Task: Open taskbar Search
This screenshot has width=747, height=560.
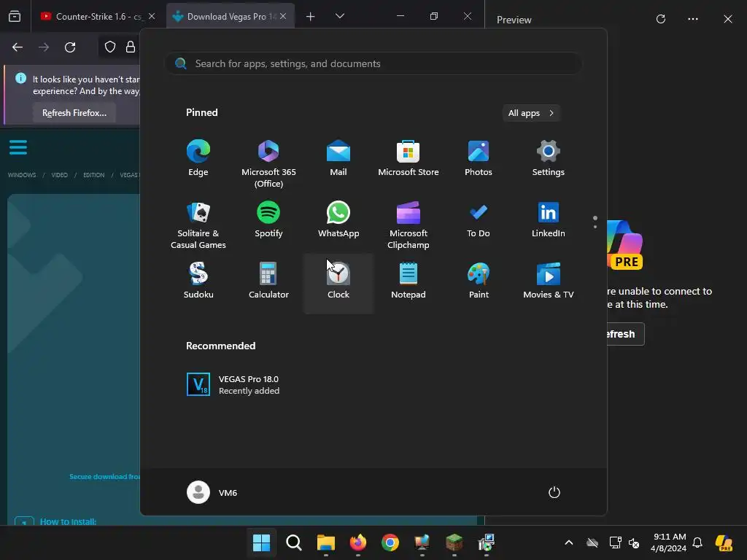Action: pyautogui.click(x=293, y=542)
